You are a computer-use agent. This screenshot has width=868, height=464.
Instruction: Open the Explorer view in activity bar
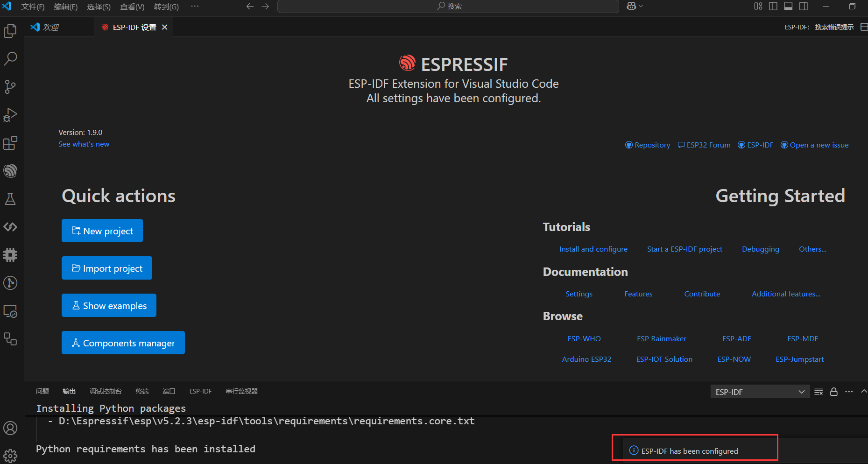coord(10,31)
